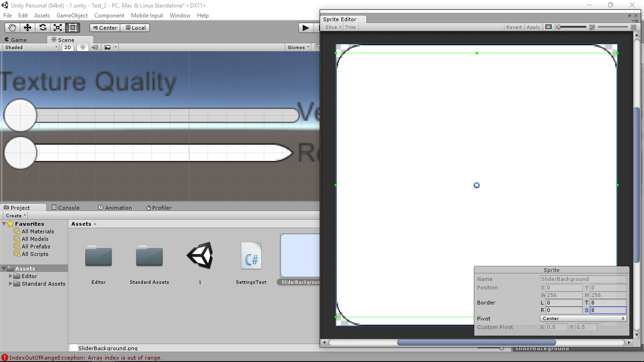
Task: Click the Border B input field
Action: [608, 310]
